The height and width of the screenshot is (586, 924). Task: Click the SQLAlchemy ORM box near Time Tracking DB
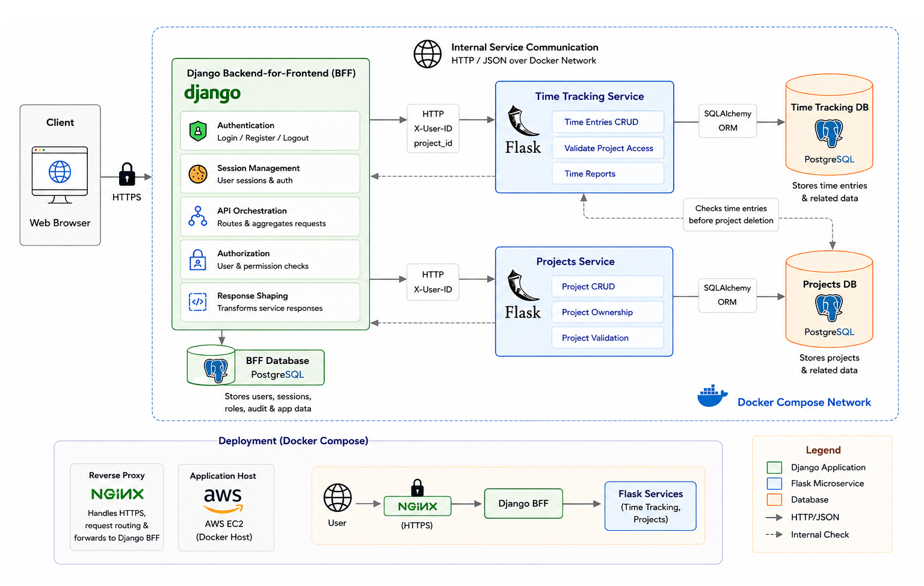click(x=728, y=121)
